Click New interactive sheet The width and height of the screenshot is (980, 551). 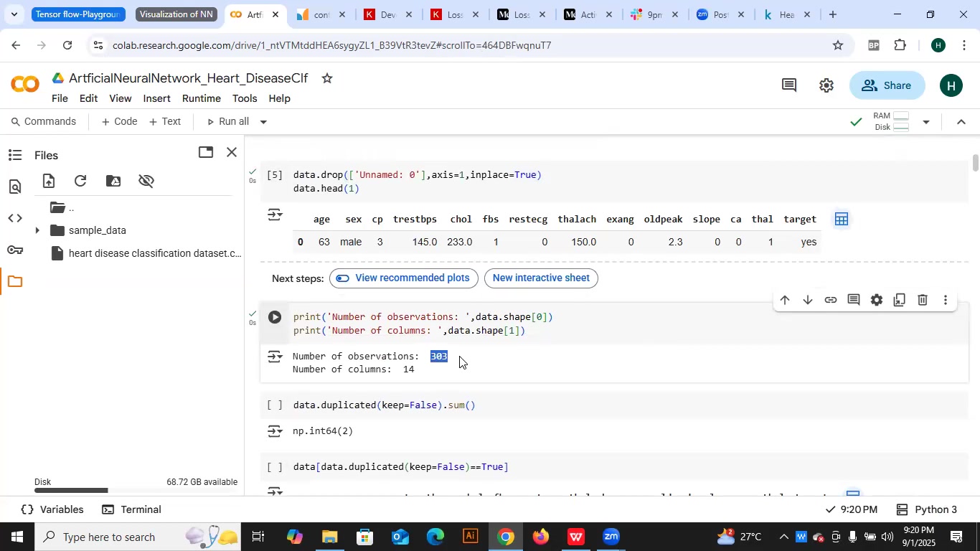click(x=541, y=278)
